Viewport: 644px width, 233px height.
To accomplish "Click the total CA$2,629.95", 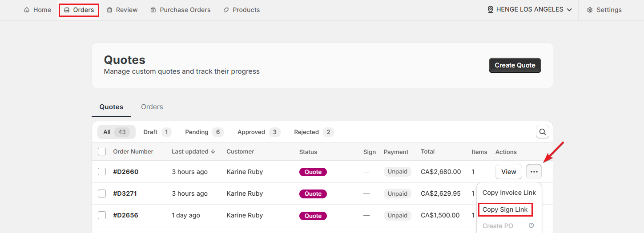I will coord(441,194).
